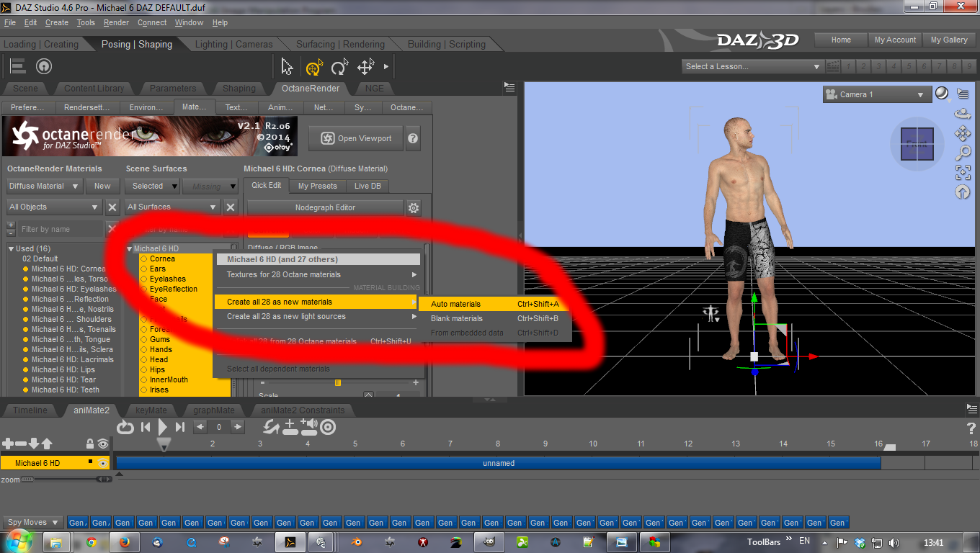Click the add track icon in aniMate2

click(x=290, y=427)
